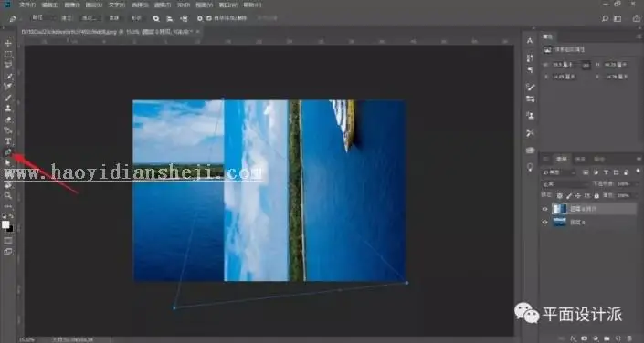
Task: Select the Path Selection arrow tool
Action: (x=8, y=163)
